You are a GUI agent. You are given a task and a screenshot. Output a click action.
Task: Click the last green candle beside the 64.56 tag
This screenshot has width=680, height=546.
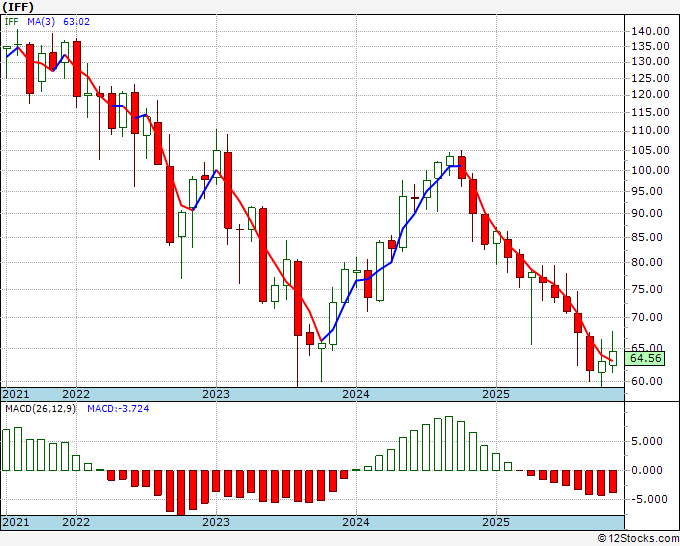[613, 358]
